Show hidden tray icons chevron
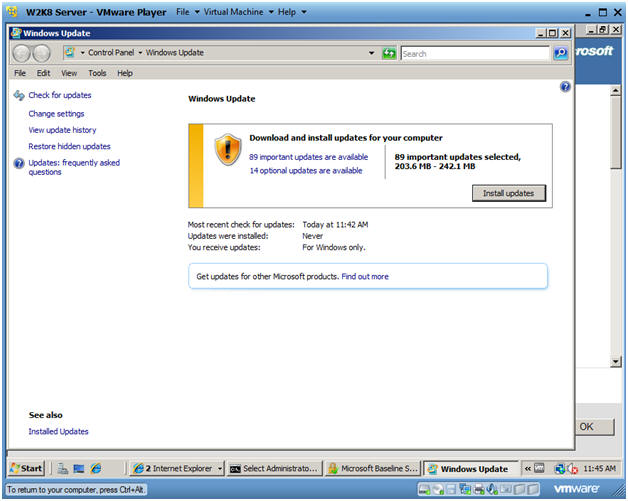 [528, 468]
